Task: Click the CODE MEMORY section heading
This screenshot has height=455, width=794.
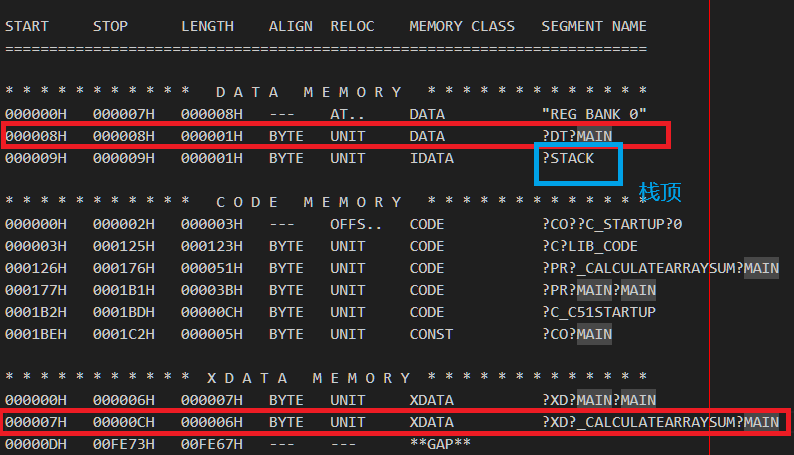Action: 310,202
